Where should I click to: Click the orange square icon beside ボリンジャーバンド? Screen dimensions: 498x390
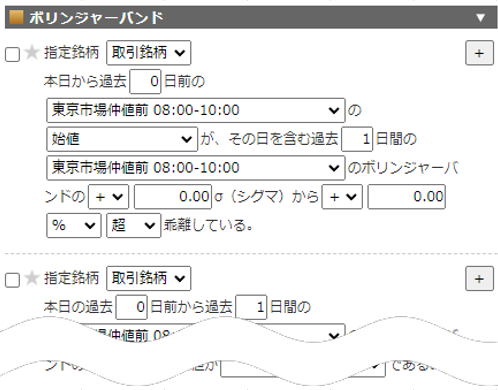(x=16, y=17)
